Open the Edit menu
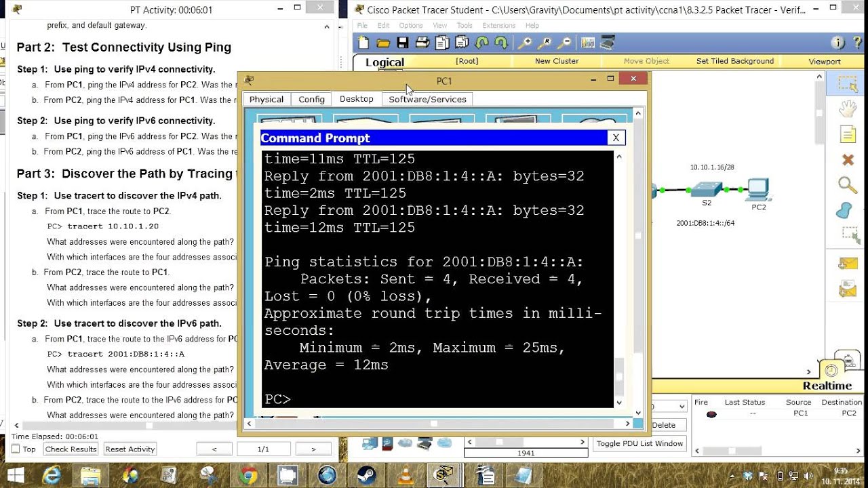Image resolution: width=868 pixels, height=488 pixels. pyautogui.click(x=383, y=26)
